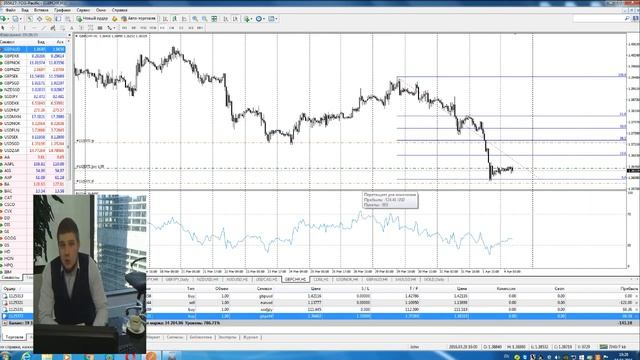
Task: Tile chart windows icon
Action: (x=214, y=19)
